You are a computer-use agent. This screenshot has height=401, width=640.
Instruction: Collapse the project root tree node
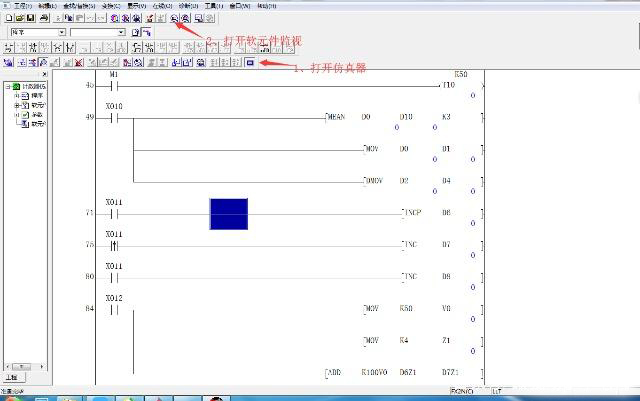point(7,87)
